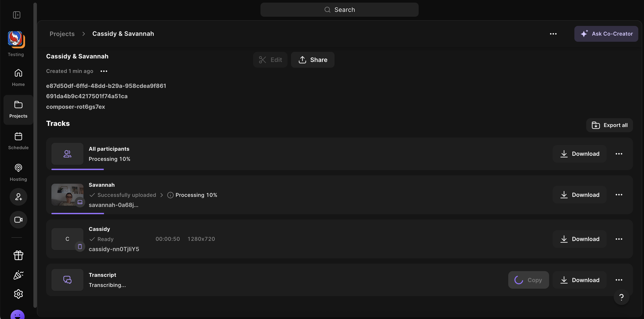Open the Schedule section
The image size is (644, 319).
(x=18, y=141)
